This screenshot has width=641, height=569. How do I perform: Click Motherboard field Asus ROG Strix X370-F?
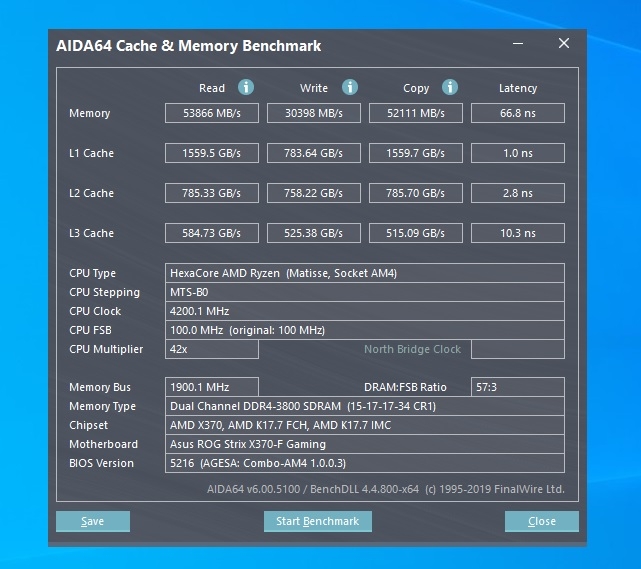pos(365,444)
